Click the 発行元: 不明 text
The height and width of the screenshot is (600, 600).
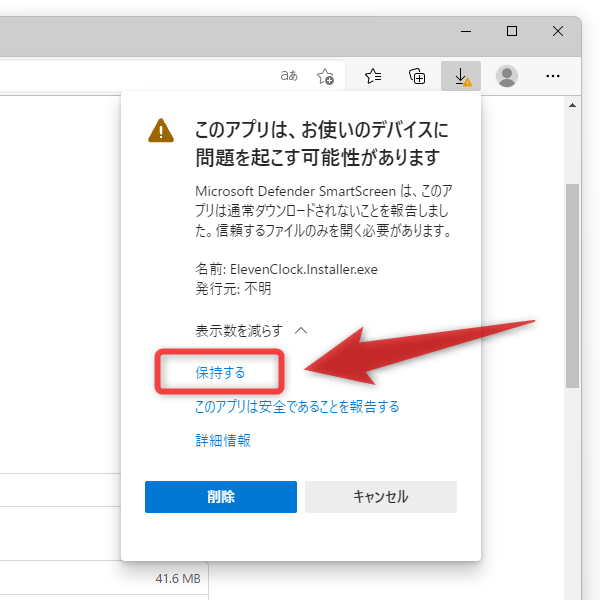point(233,289)
